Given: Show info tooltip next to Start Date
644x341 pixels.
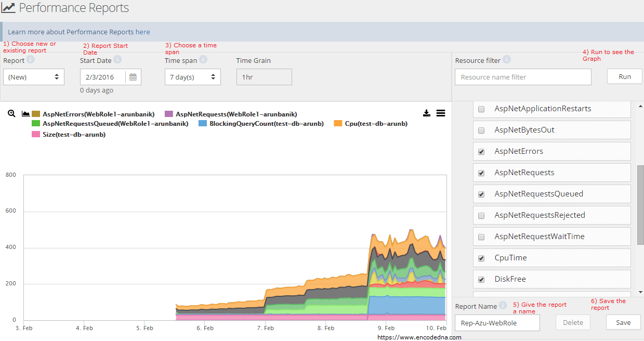Looking at the screenshot, I should (x=117, y=60).
